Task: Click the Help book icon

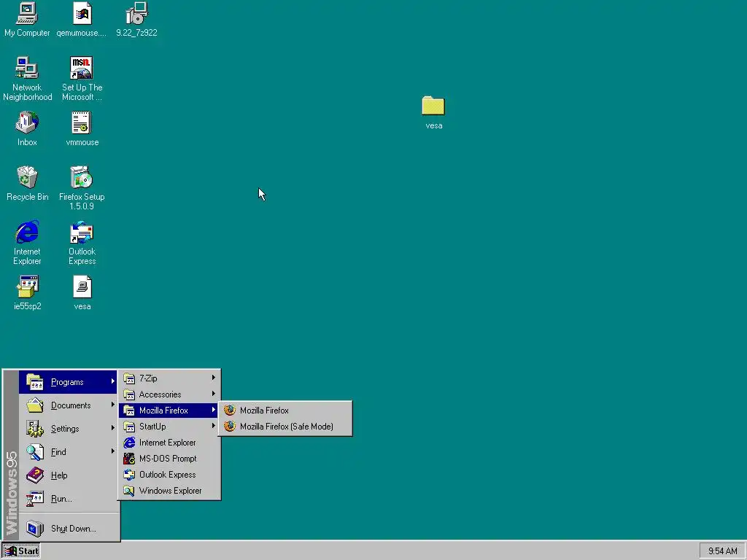Action: point(35,475)
